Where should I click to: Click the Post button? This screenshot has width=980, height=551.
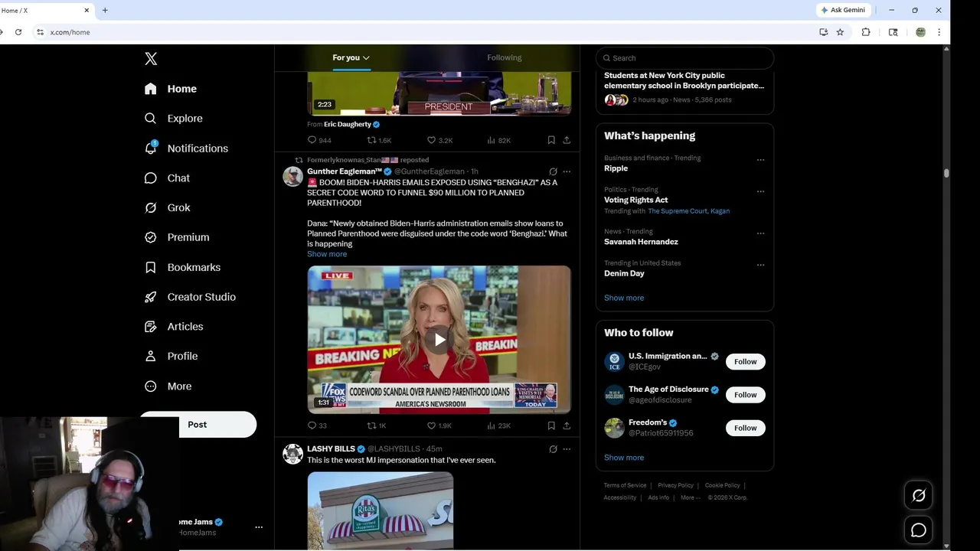(x=198, y=425)
